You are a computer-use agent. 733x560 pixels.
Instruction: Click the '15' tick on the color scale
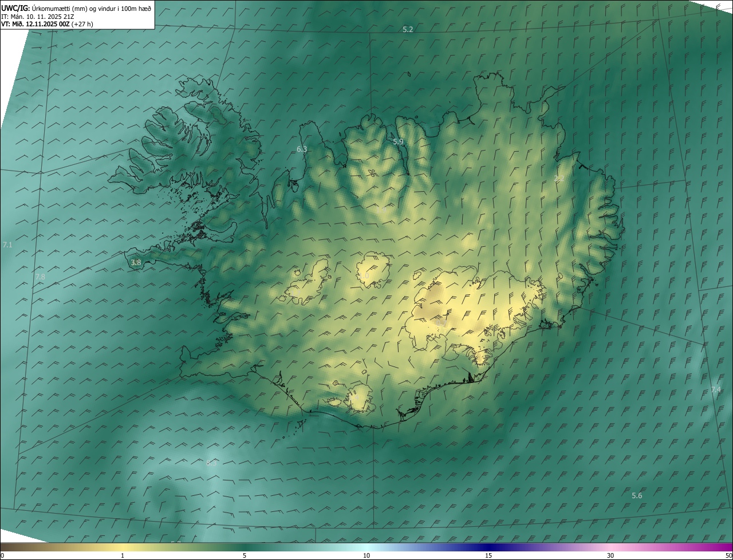pyautogui.click(x=488, y=555)
